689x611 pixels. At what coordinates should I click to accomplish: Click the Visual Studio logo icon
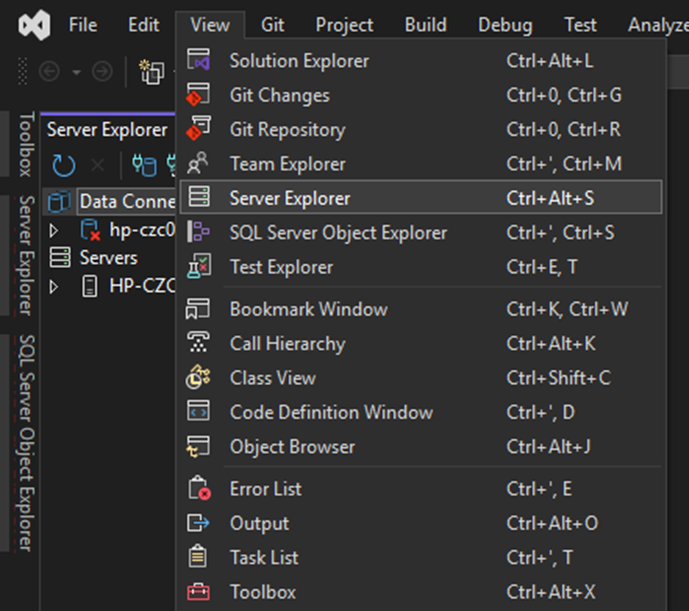point(35,24)
